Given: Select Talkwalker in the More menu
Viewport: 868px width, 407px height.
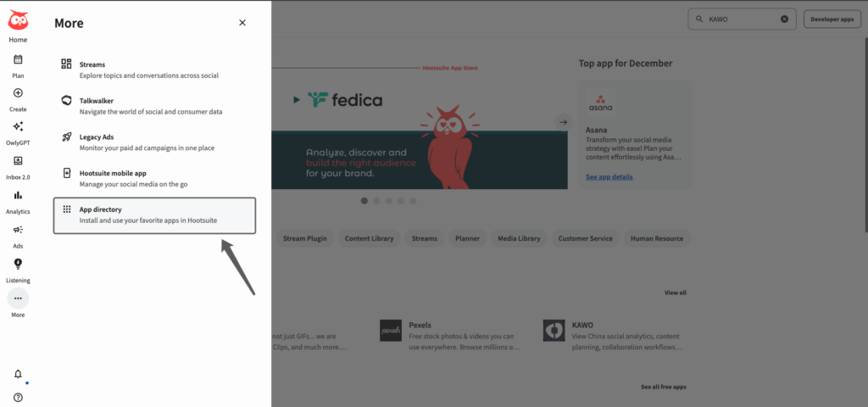Looking at the screenshot, I should point(154,106).
